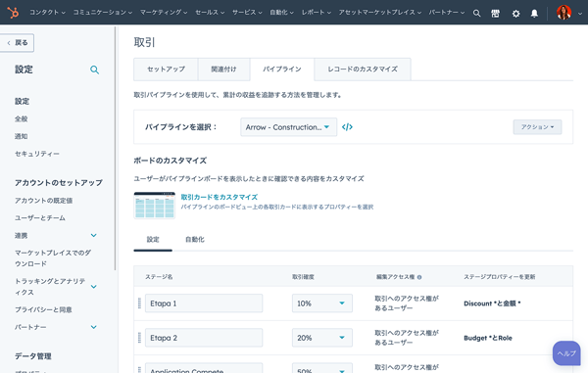
Task: Open セキュリティー settings
Action: pyautogui.click(x=37, y=154)
